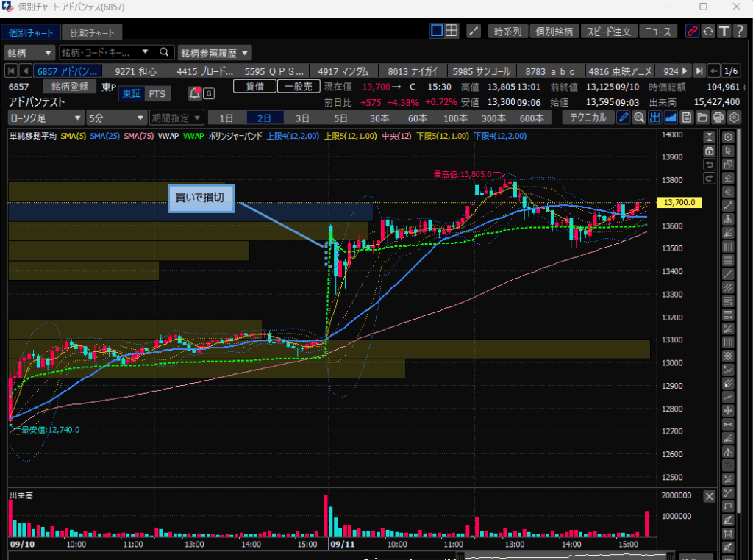Select the arrow cursor drawing tool

[x=728, y=151]
